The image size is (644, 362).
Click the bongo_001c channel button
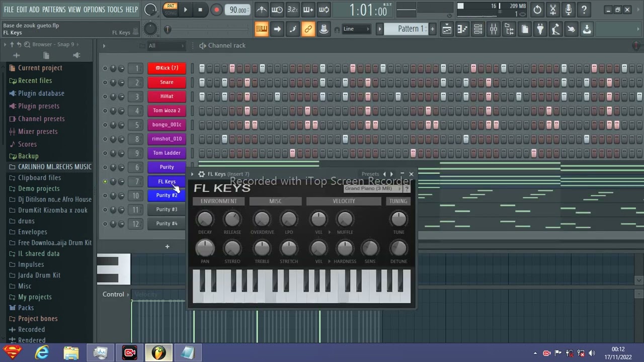tap(167, 125)
